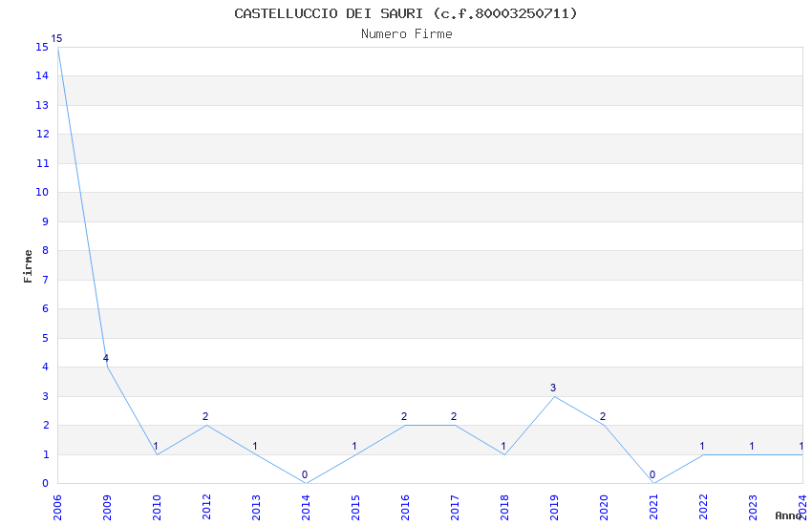Image resolution: width=812 pixels, height=525 pixels.
Task: Click data label '0' above the 2014 point
Action: (x=305, y=474)
